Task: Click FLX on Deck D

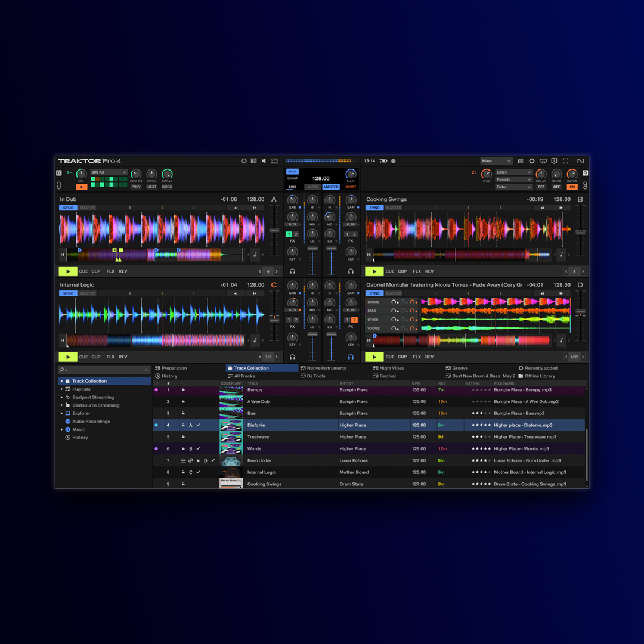Action: pos(417,357)
